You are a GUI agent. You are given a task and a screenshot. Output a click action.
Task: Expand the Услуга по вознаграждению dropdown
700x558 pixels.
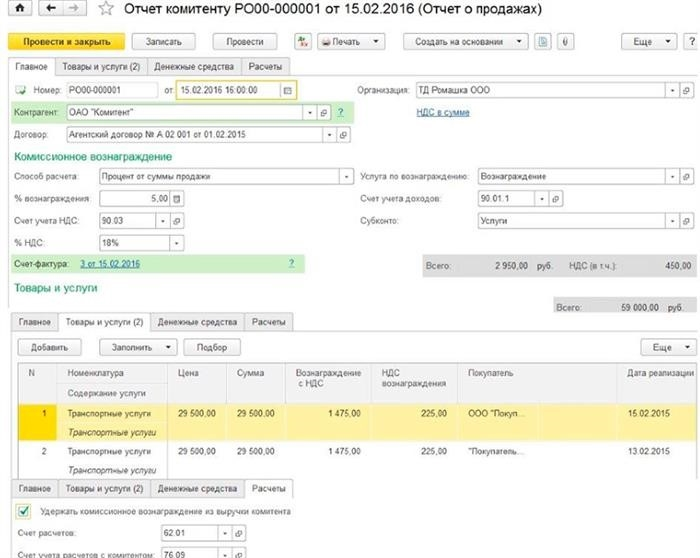(x=672, y=176)
